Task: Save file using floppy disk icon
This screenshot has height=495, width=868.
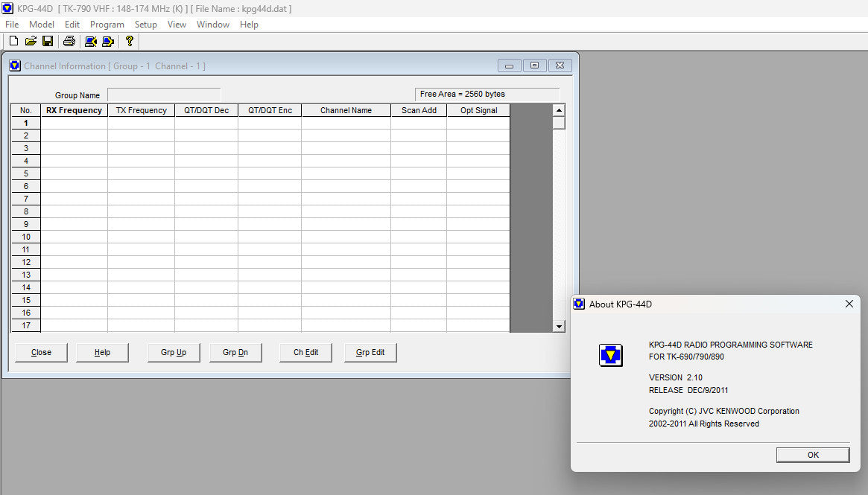Action: pos(48,41)
